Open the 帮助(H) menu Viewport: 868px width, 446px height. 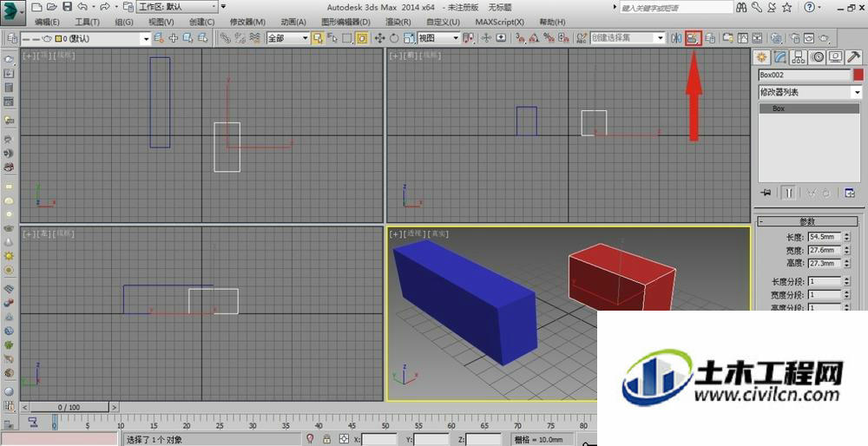(552, 23)
